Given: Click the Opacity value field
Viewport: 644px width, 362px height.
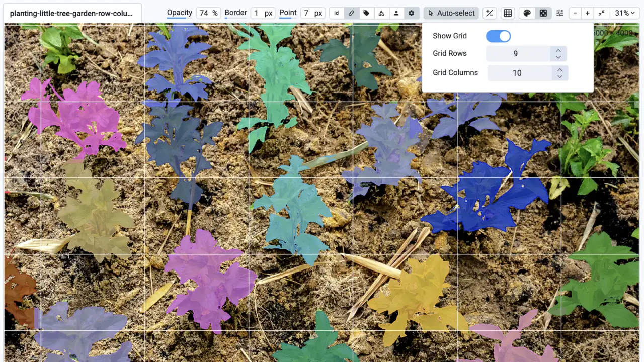Looking at the screenshot, I should coord(208,13).
